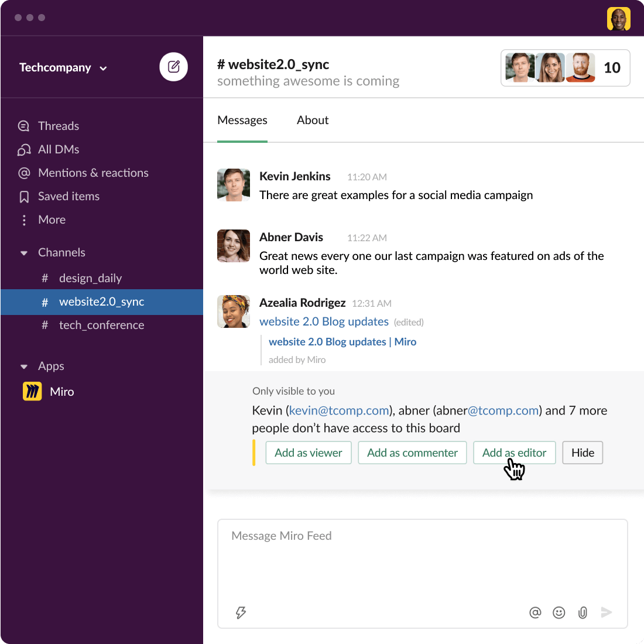Select the Messages tab

[242, 120]
